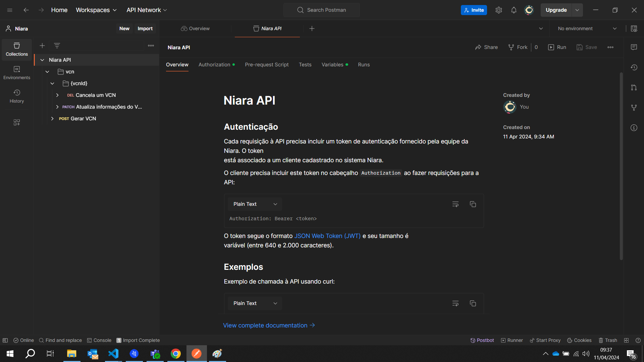Fork the Niara API collection

(518, 47)
